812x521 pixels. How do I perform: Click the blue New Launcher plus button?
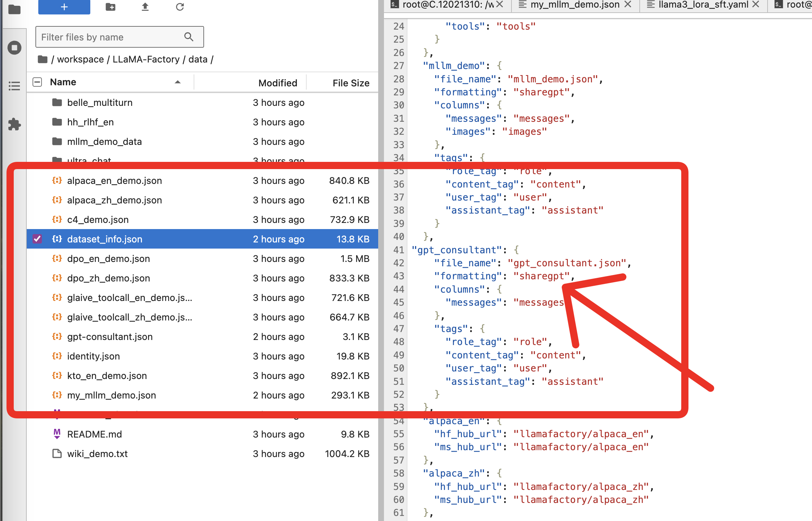tap(64, 7)
